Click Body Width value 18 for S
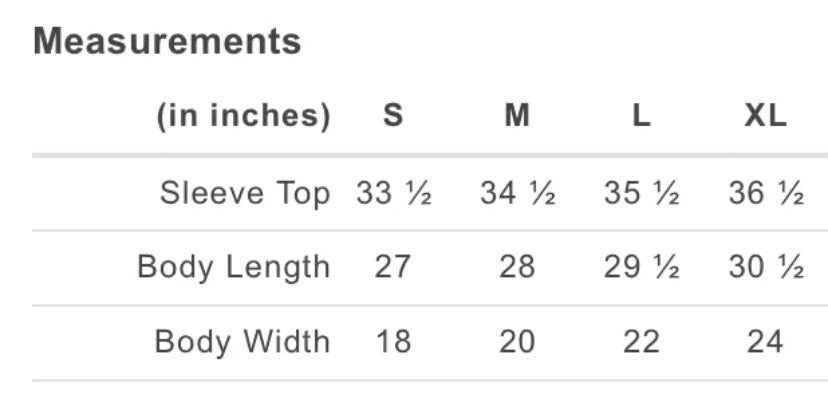The width and height of the screenshot is (828, 413). (x=393, y=342)
